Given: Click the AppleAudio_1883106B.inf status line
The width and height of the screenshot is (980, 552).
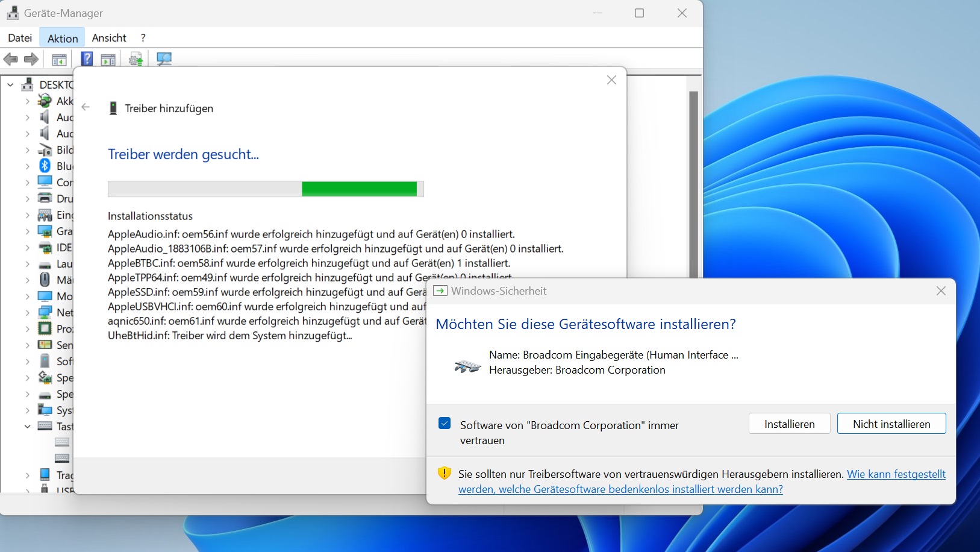Looking at the screenshot, I should point(336,249).
